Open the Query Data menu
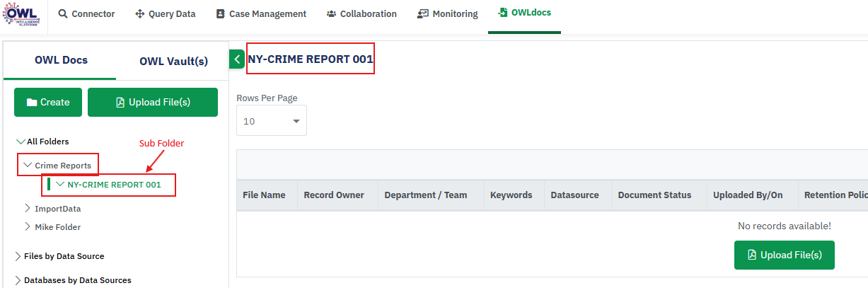The image size is (868, 288). point(165,14)
